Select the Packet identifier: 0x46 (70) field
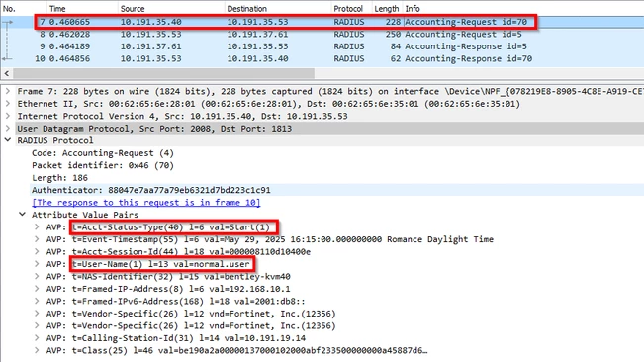644x362 pixels. click(103, 165)
